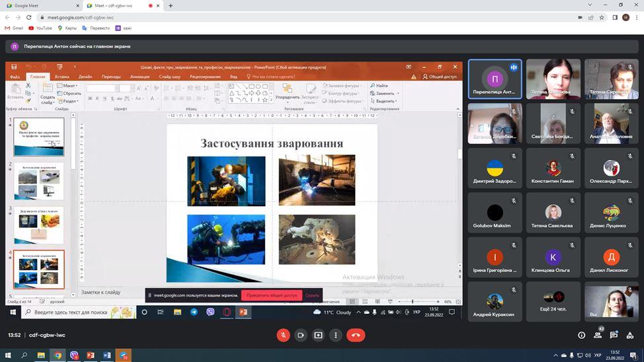The image size is (644, 362).
Task: Click the zoom in plus button in PowerPoint
Action: (438, 302)
